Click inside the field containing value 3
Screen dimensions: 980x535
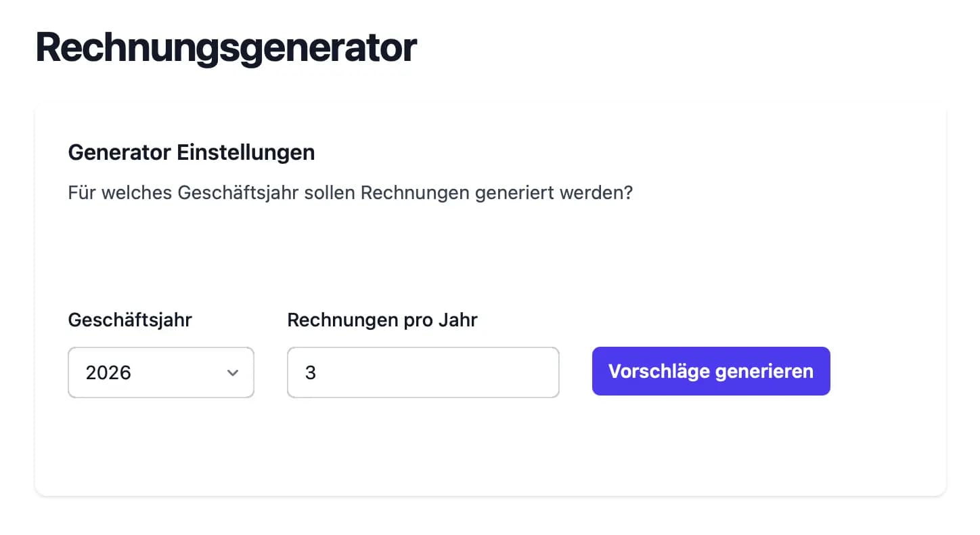pyautogui.click(x=423, y=372)
